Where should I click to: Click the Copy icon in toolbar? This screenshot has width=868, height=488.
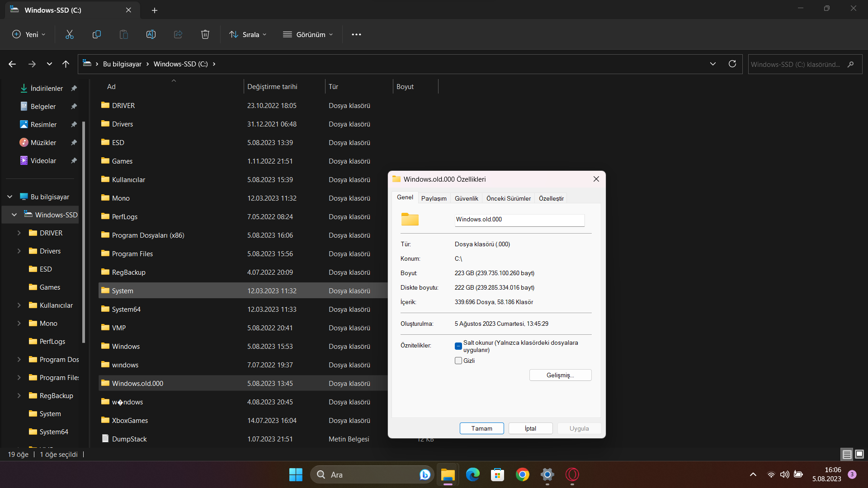click(96, 34)
